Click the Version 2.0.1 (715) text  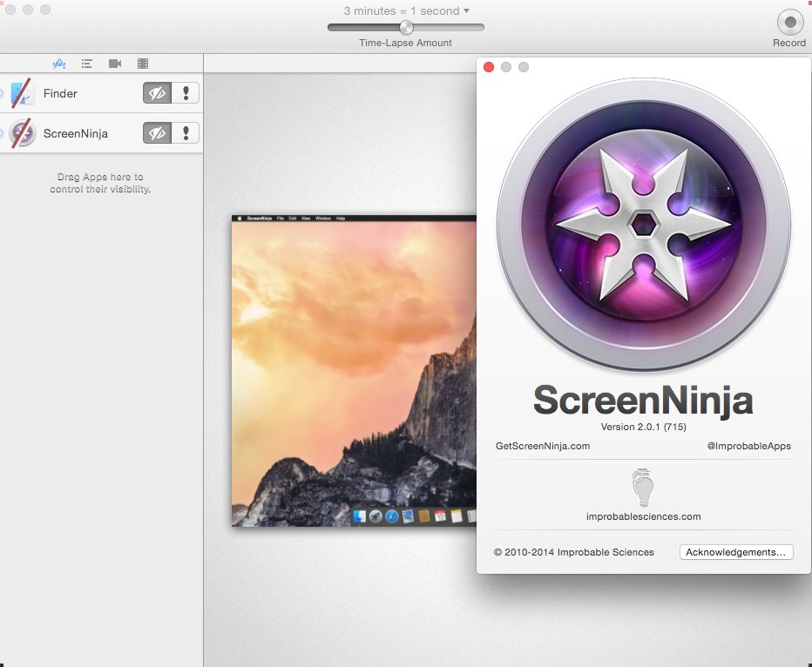643,427
